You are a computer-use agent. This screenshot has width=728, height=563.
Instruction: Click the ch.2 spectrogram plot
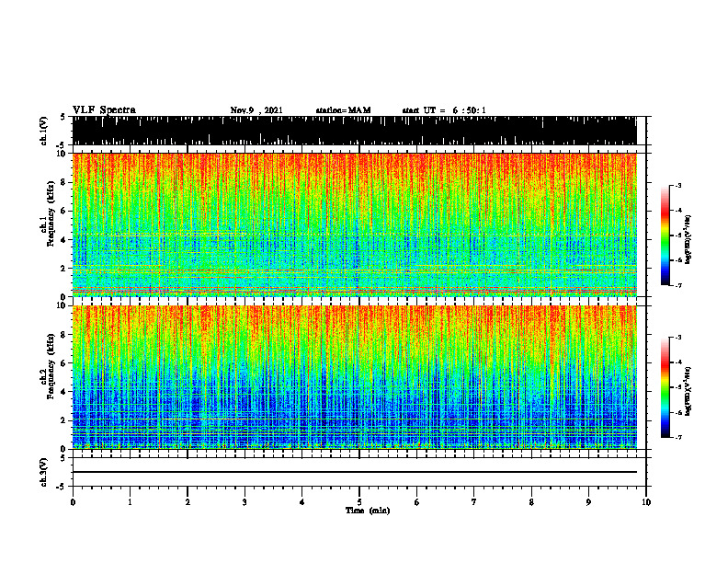point(354,377)
